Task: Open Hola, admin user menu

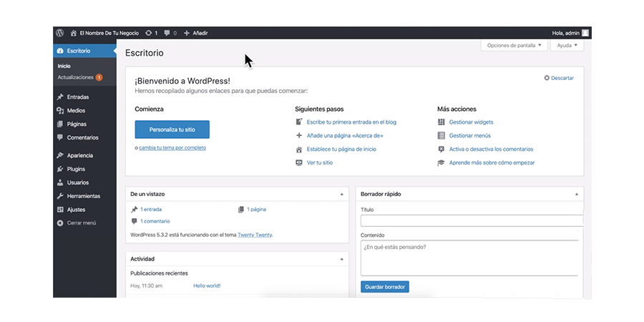Action: [x=570, y=33]
